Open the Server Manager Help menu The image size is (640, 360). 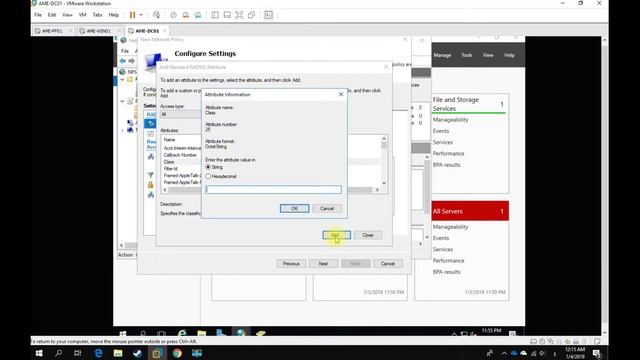509,55
